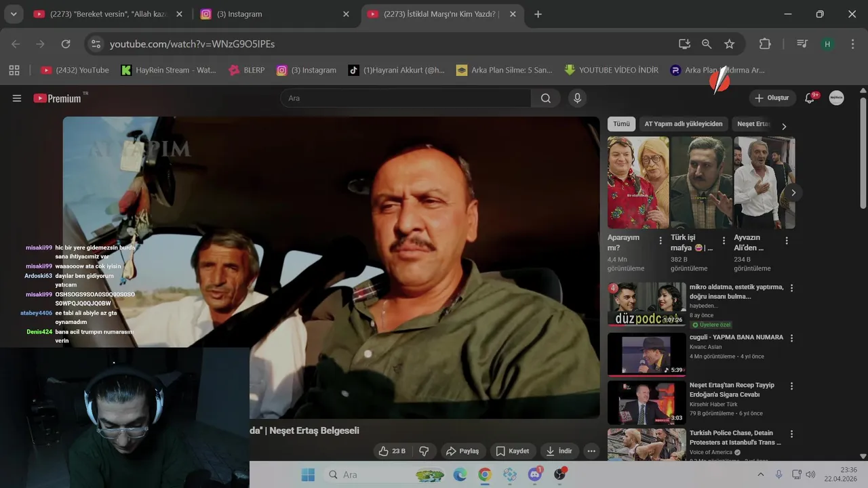
Task: Open options for mikro aldatma video
Action: 791,288
